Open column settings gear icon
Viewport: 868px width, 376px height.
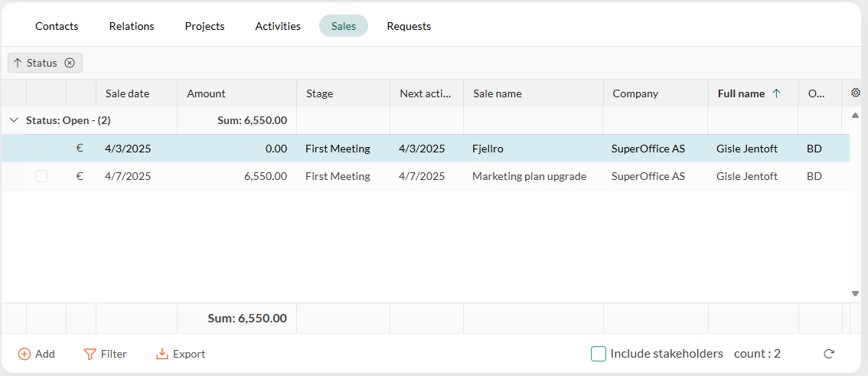tap(855, 93)
